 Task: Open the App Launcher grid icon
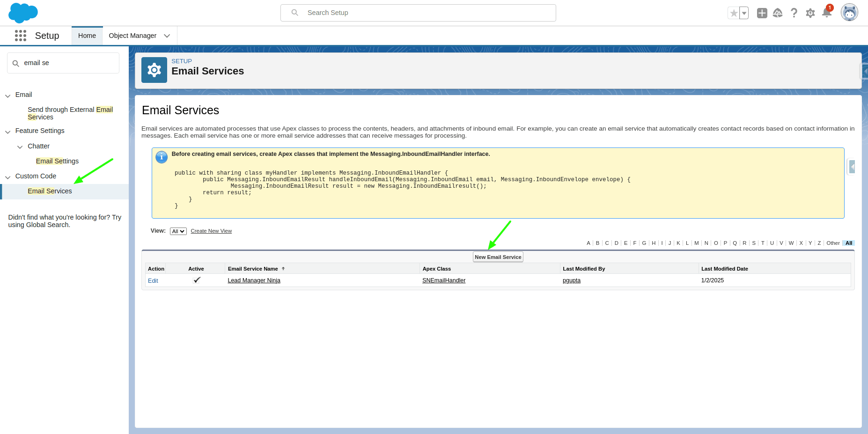pyautogui.click(x=21, y=36)
